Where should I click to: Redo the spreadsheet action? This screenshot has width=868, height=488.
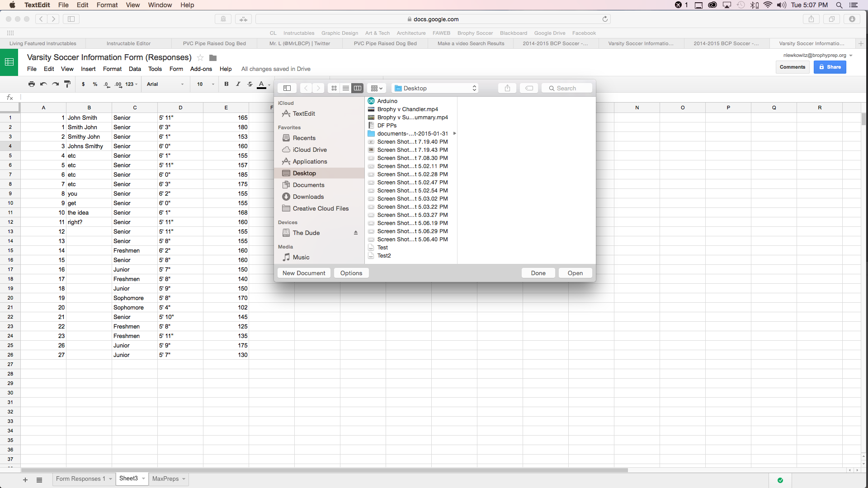(55, 84)
